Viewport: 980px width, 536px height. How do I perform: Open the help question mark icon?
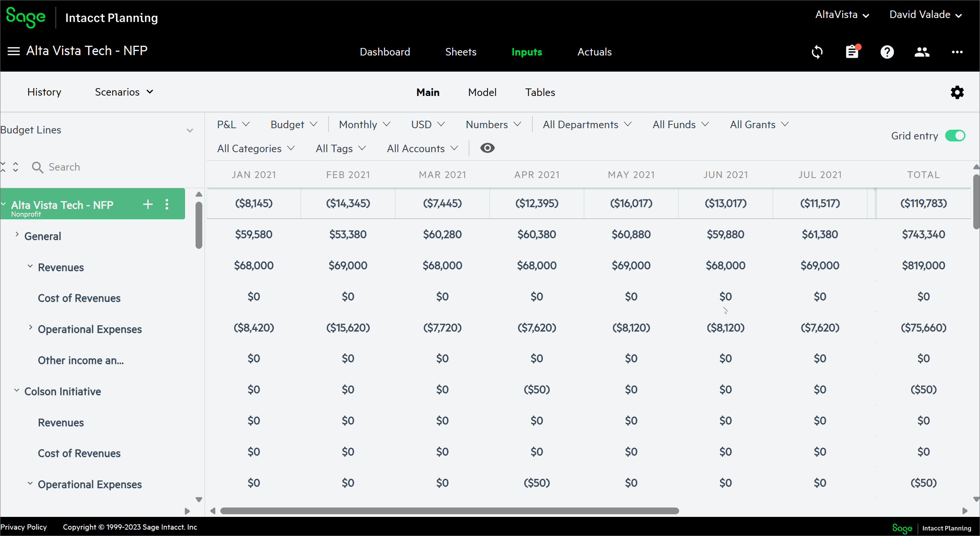[887, 52]
